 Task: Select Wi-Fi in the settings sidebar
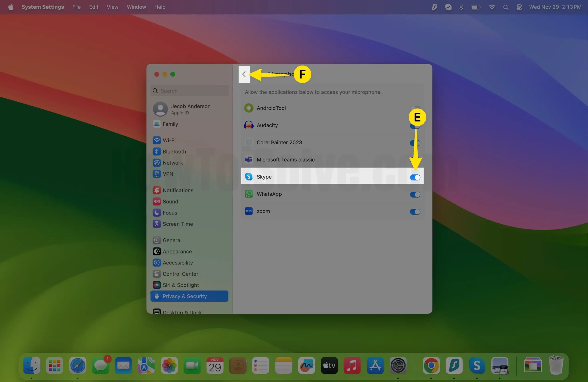tap(169, 140)
